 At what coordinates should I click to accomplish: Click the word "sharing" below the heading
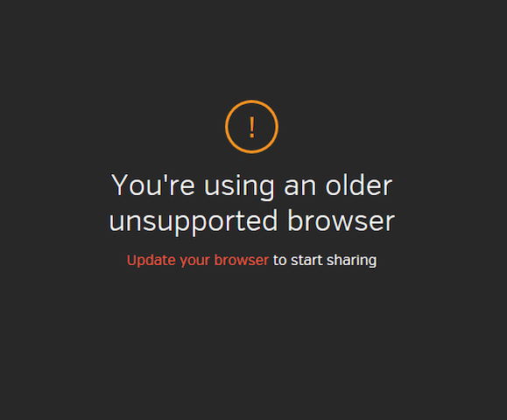point(351,261)
